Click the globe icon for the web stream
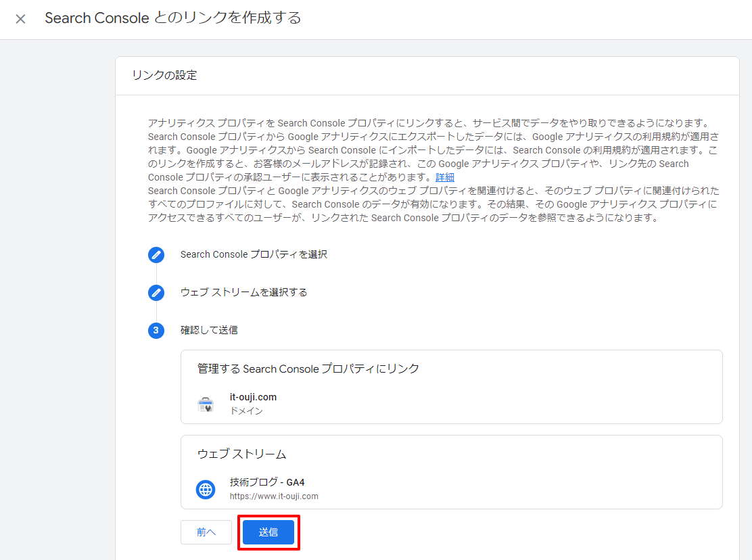The width and height of the screenshot is (752, 560). (x=206, y=489)
